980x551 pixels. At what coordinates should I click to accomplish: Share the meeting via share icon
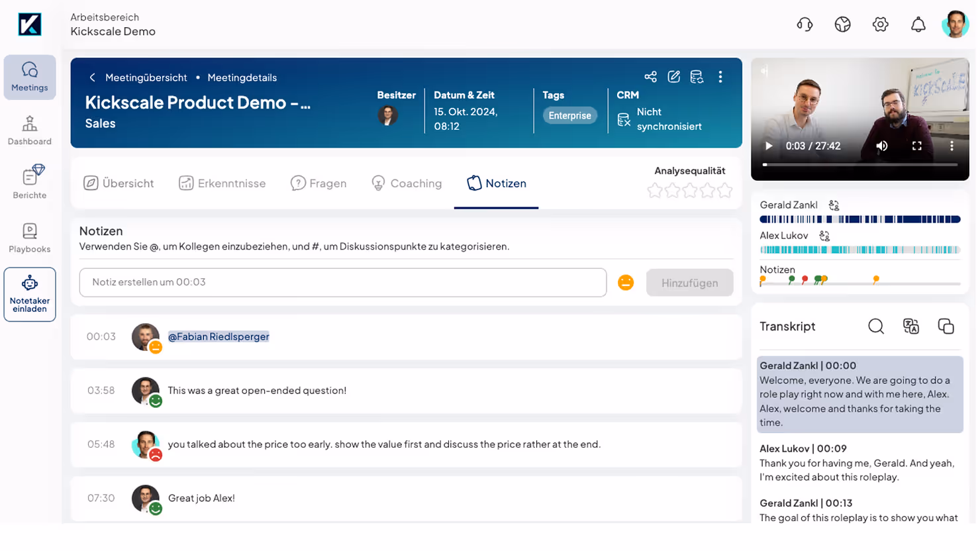(x=650, y=77)
